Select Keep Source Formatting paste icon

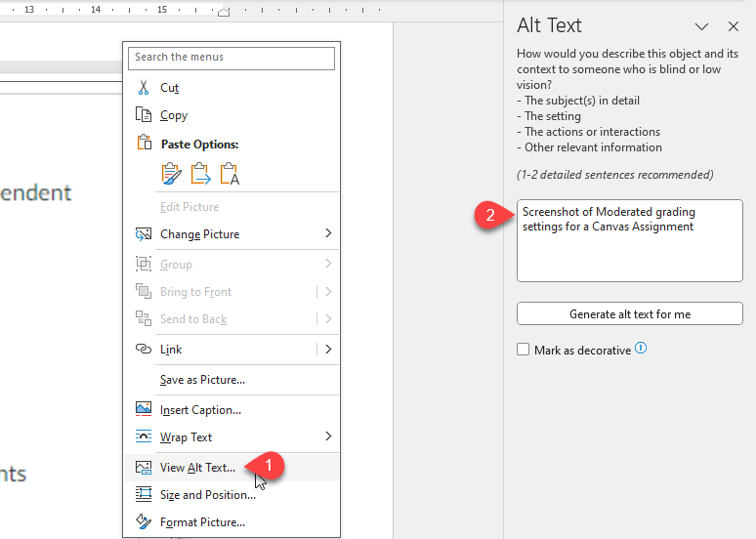(x=172, y=174)
